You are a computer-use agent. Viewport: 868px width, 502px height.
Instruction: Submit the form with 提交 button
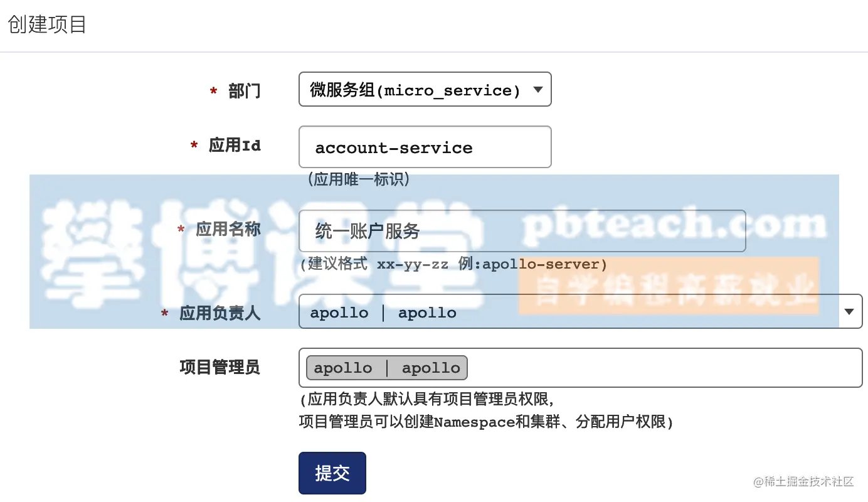coord(332,473)
